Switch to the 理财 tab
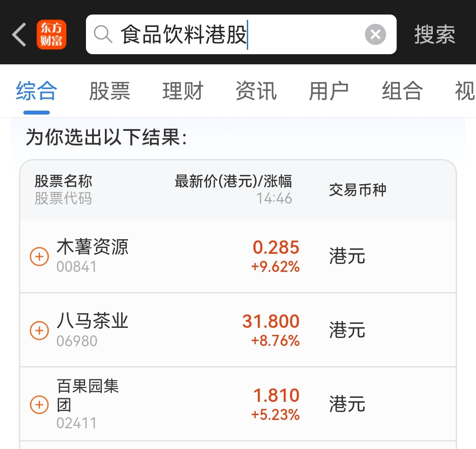The image size is (476, 449). pos(182,91)
